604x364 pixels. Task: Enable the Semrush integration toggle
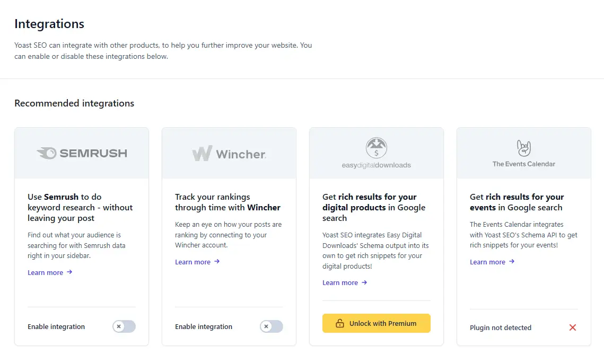(124, 327)
